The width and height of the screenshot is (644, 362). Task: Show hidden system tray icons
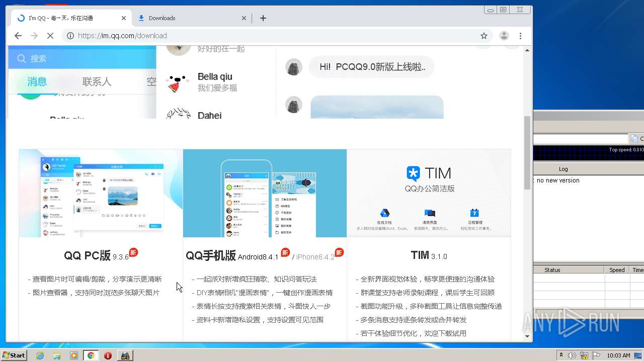pyautogui.click(x=561, y=355)
